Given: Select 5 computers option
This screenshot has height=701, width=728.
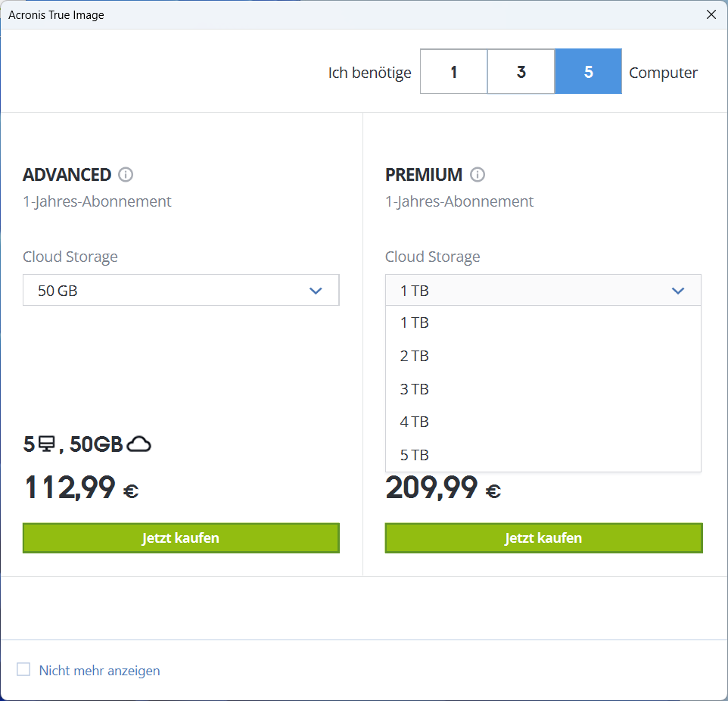Looking at the screenshot, I should click(588, 72).
